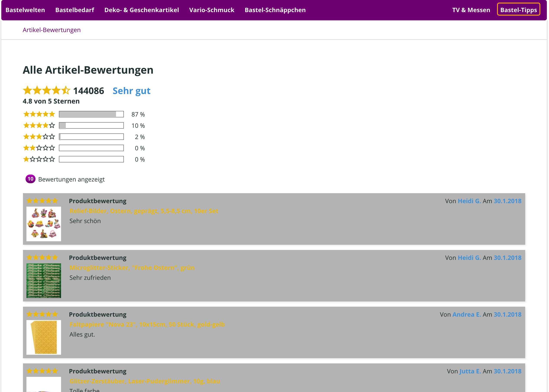
Task: Click the date of the Microglitter-Sticker review
Action: [x=507, y=258]
